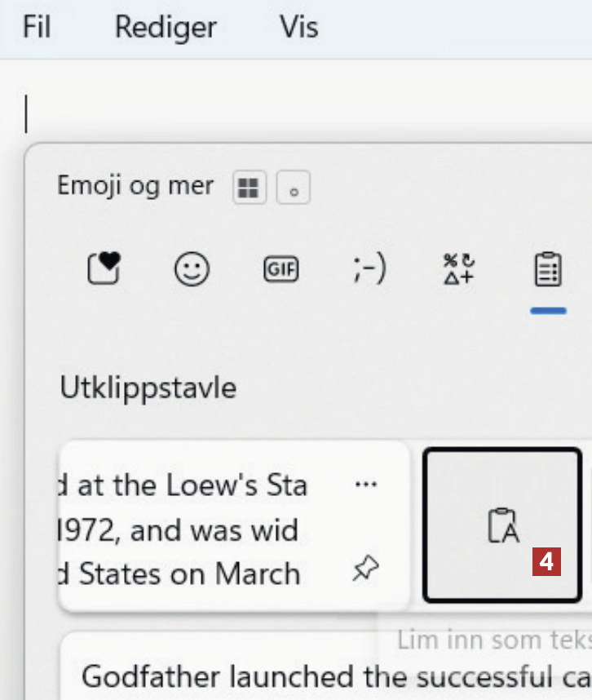This screenshot has width=592, height=700.
Task: Open the Vis menu
Action: click(x=298, y=28)
